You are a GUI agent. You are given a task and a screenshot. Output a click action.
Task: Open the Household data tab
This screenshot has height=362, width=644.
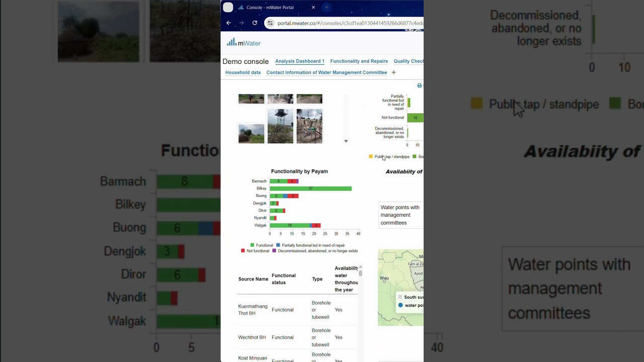pos(243,72)
